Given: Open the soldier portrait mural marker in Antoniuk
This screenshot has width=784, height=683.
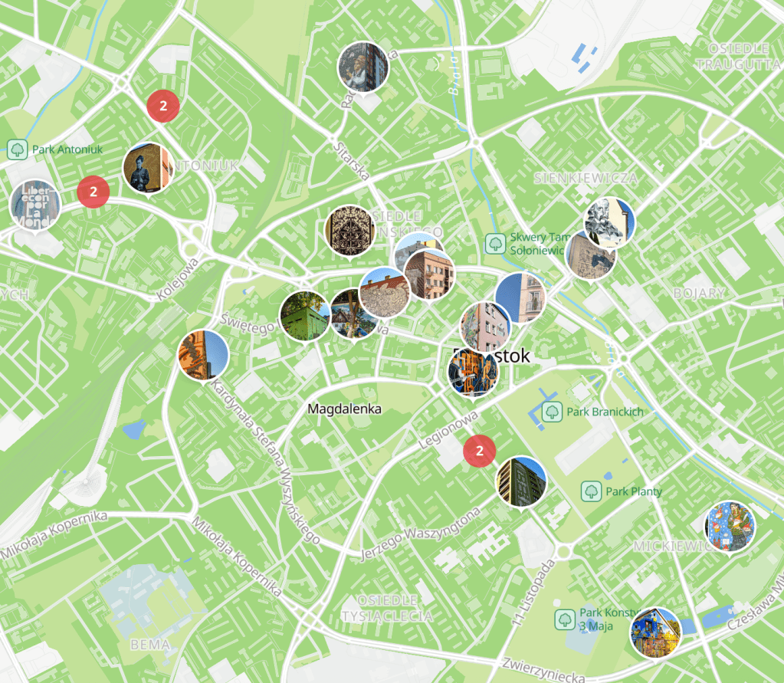Looking at the screenshot, I should click(x=148, y=169).
